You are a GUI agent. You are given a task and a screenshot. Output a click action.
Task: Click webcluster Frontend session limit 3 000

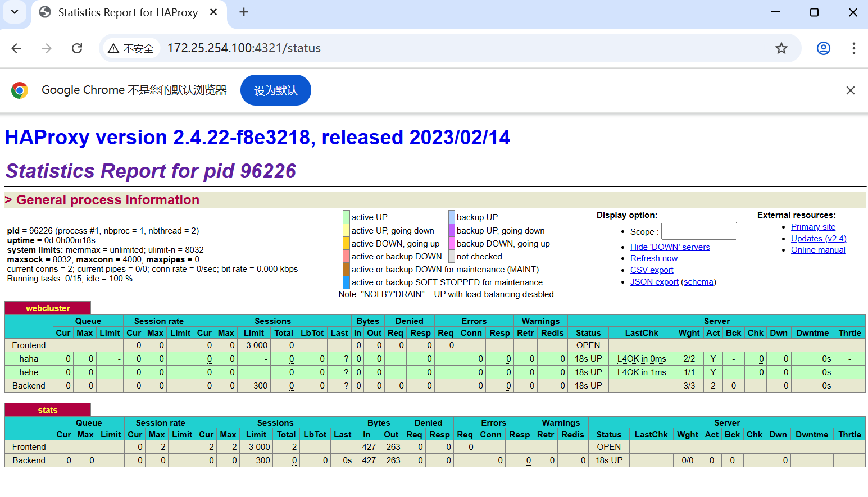point(257,345)
